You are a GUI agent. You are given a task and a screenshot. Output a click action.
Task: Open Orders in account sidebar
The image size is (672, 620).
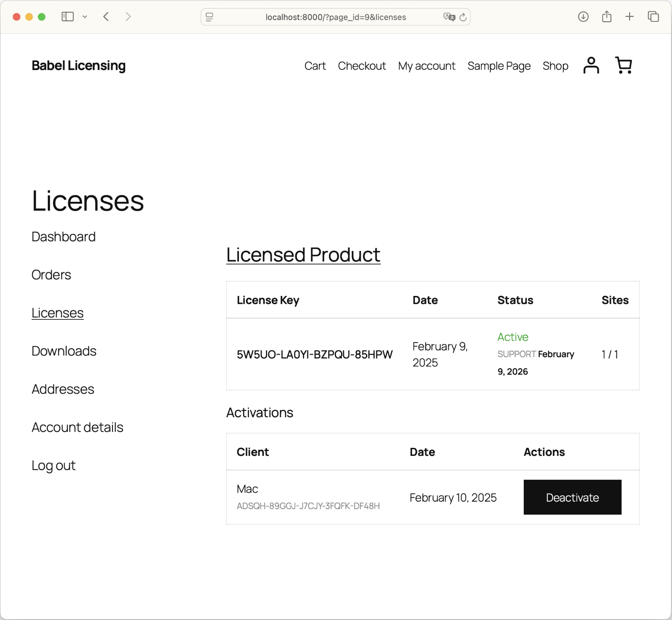coord(51,275)
